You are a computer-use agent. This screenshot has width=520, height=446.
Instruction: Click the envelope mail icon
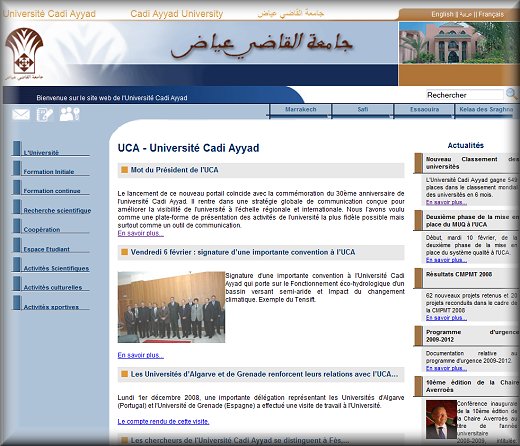pyautogui.click(x=21, y=115)
